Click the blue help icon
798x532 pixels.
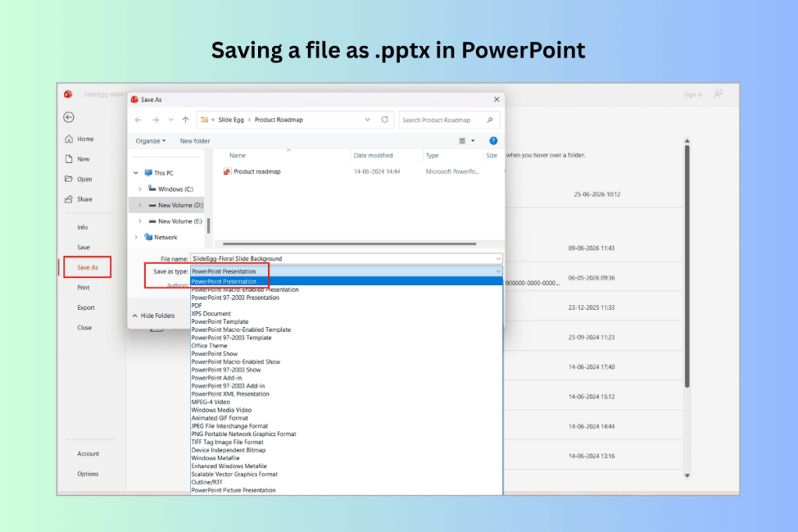tap(493, 141)
